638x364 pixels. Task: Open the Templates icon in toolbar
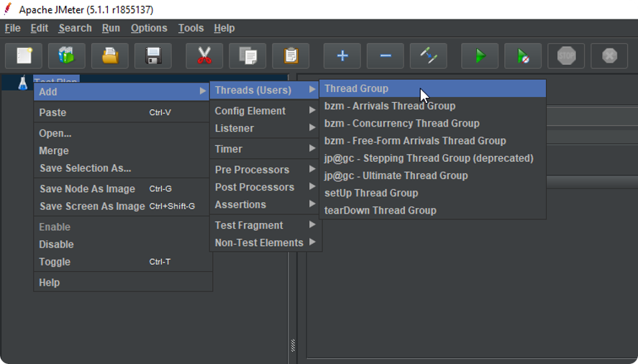click(67, 56)
